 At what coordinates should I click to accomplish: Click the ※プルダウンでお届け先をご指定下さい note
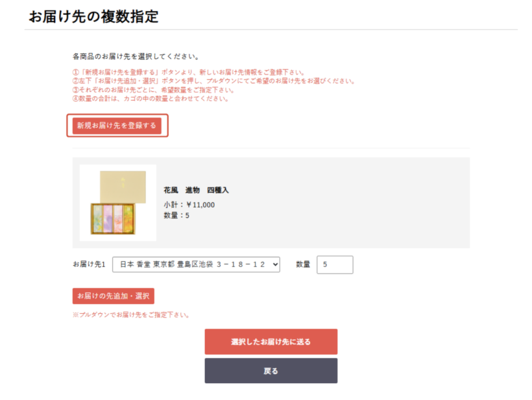pos(131,315)
